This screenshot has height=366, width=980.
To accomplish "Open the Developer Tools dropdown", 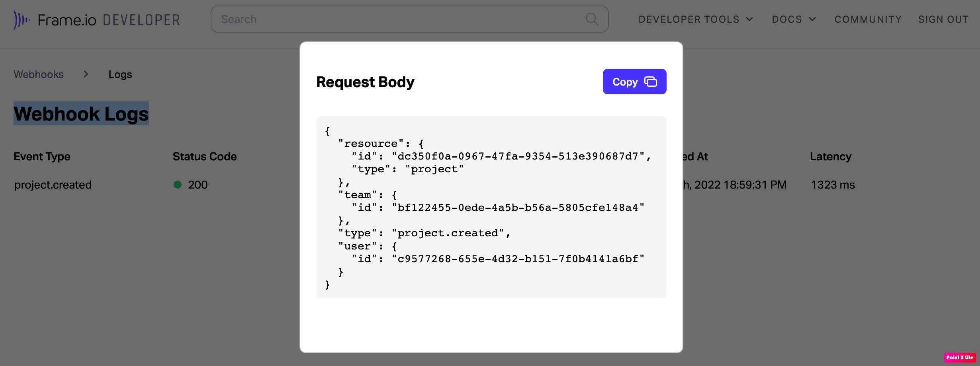I will click(x=689, y=19).
